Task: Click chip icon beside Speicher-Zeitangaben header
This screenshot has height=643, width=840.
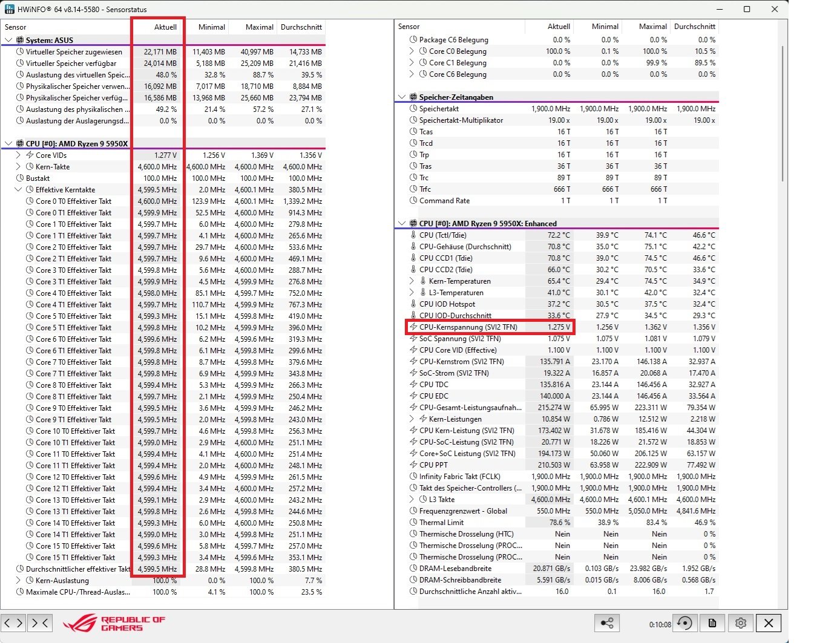Action: [413, 97]
